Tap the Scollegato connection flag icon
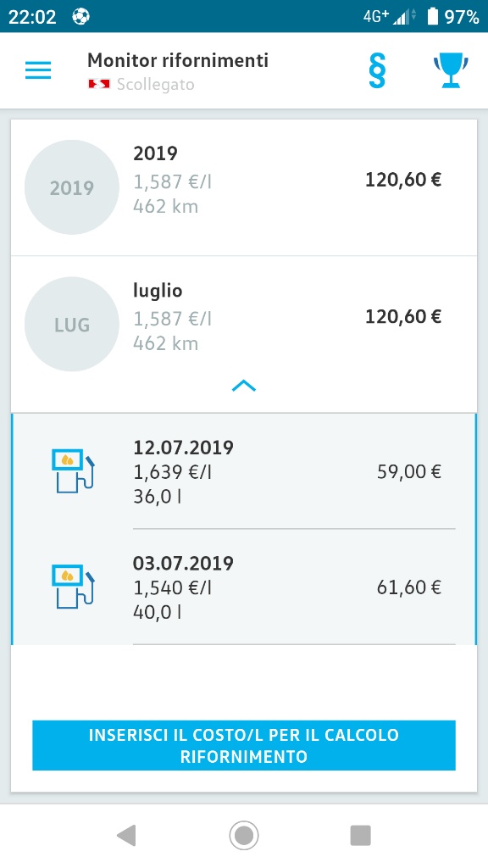This screenshot has height=868, width=488. click(99, 84)
